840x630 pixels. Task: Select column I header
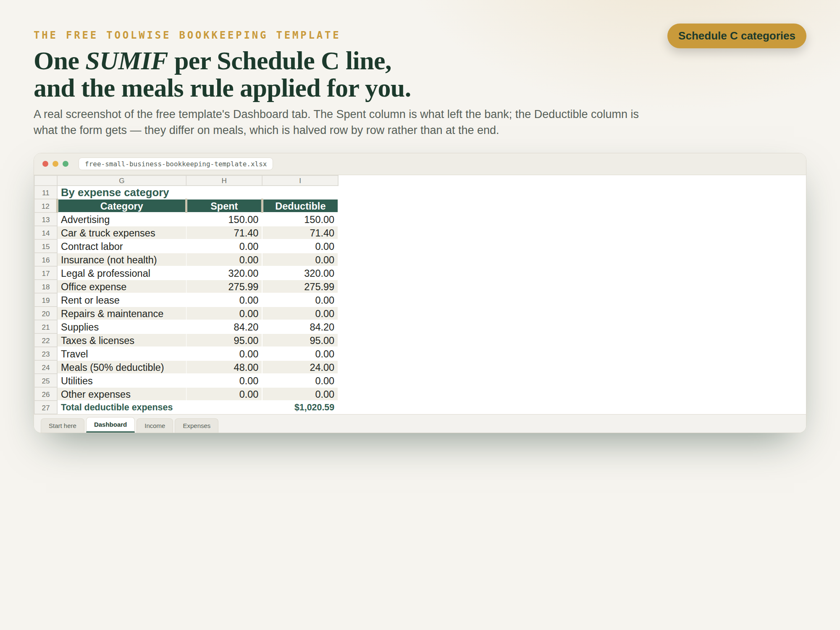(300, 181)
